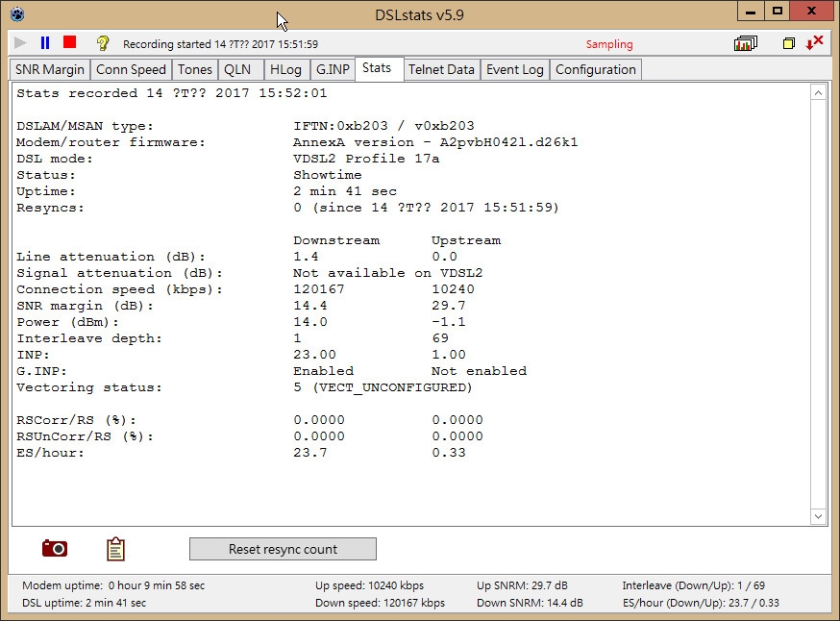Stop recording with the red square button

pyautogui.click(x=69, y=42)
